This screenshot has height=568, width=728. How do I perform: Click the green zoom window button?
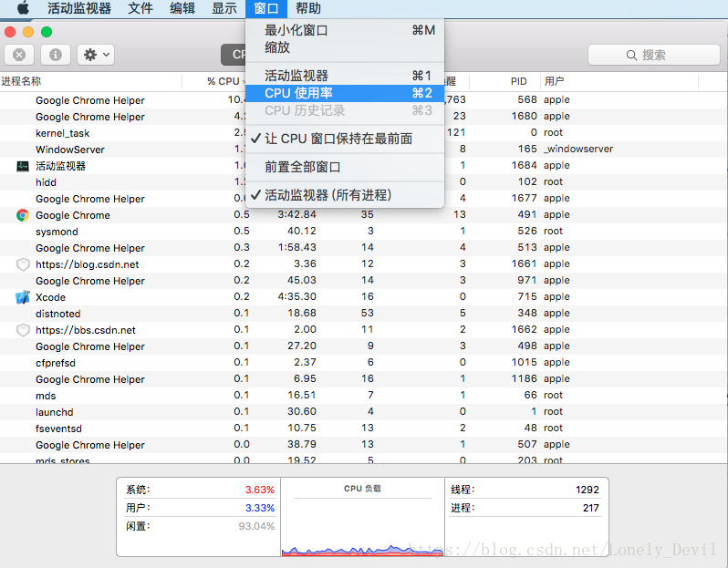[47, 32]
